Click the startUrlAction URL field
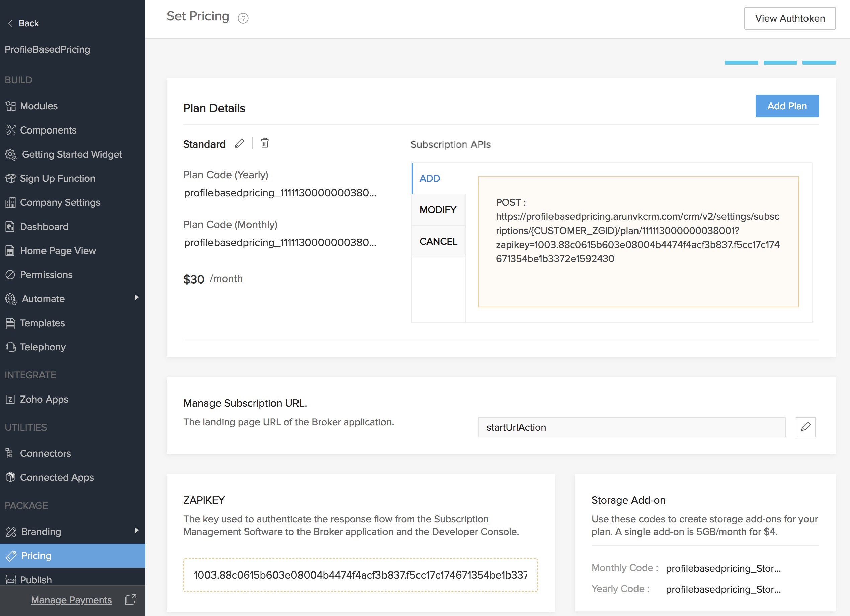Viewport: 850px width, 616px height. pos(631,427)
